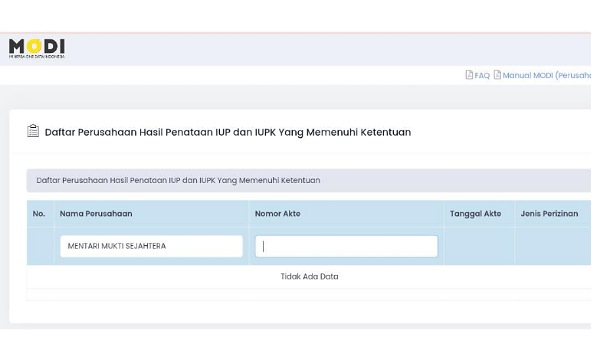Open the FAQ link
The width and height of the screenshot is (600, 360).
(x=482, y=75)
